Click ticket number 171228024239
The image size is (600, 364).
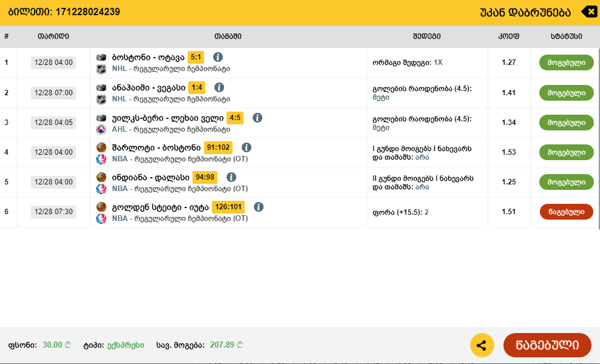click(x=87, y=12)
